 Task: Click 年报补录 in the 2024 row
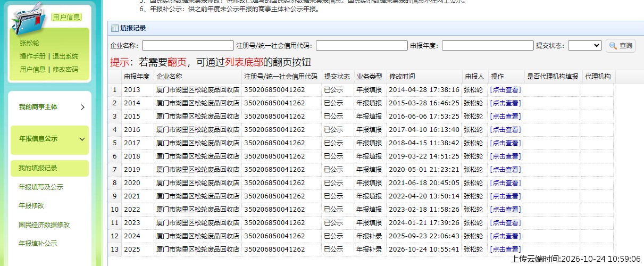click(370, 236)
